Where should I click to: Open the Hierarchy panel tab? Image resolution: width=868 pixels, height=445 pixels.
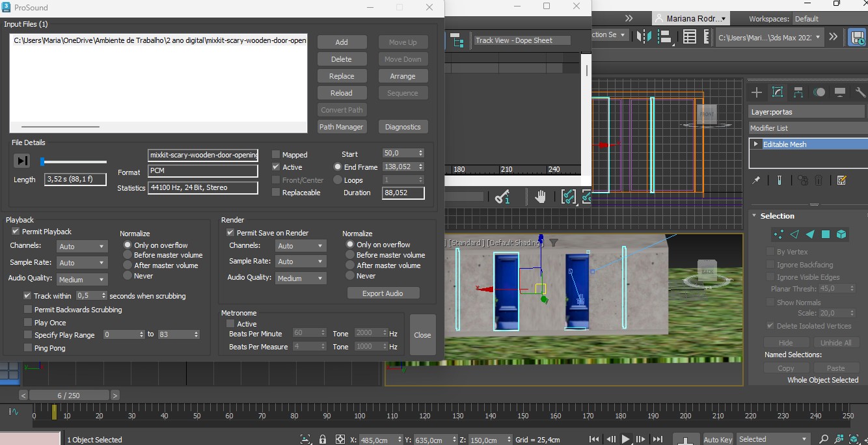[798, 92]
